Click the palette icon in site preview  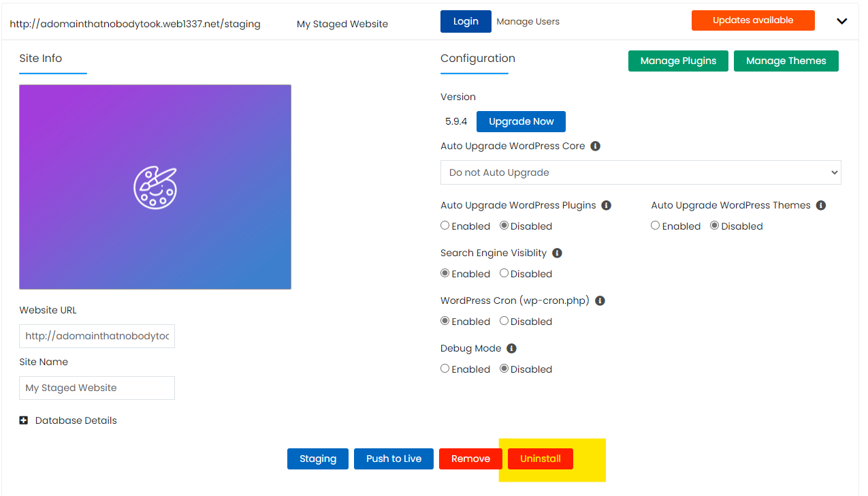pos(155,187)
